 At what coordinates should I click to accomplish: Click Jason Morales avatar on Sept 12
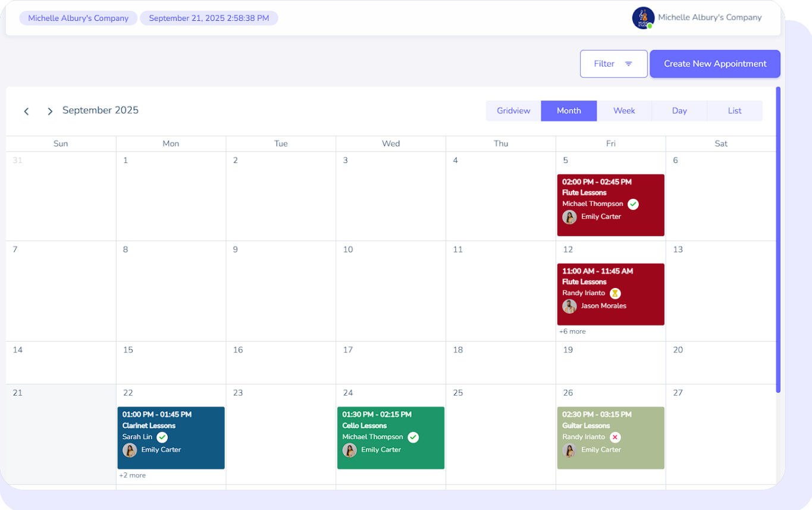[569, 306]
